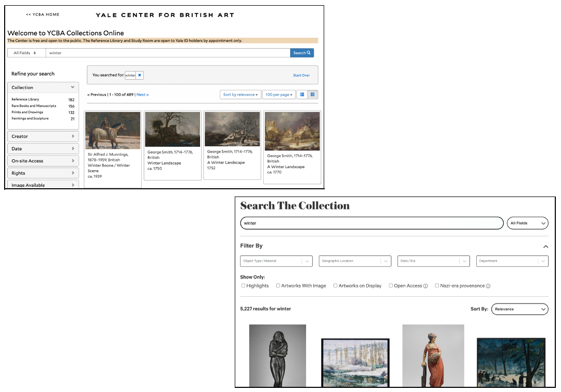Open the dark blue winter park painting thumbnail
Image resolution: width=561 pixels, height=392 pixels.
[511, 363]
